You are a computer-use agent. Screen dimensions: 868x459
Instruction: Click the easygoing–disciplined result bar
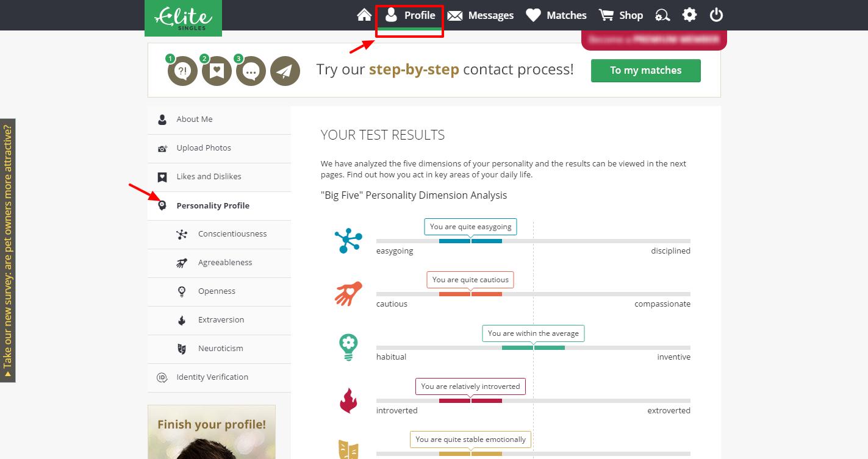(x=533, y=241)
